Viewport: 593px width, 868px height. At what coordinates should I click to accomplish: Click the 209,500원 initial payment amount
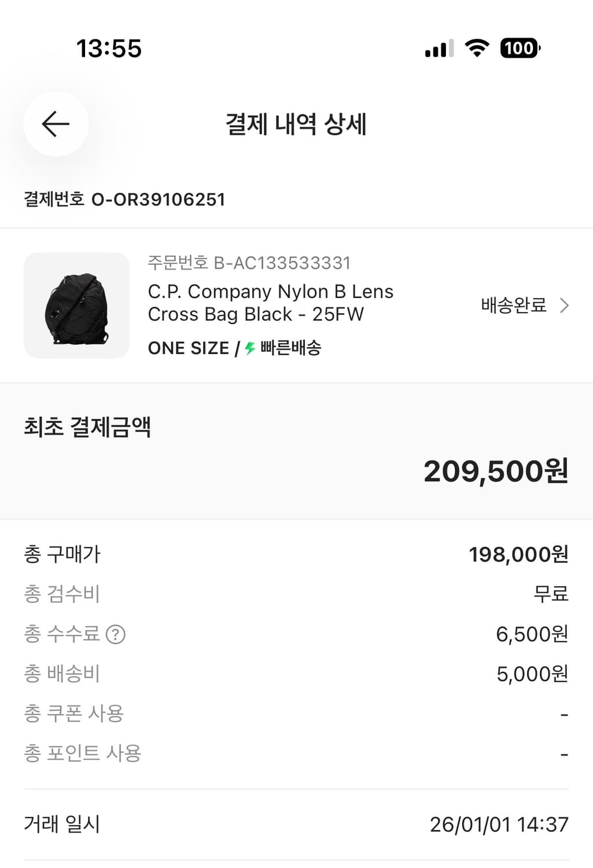pos(496,471)
